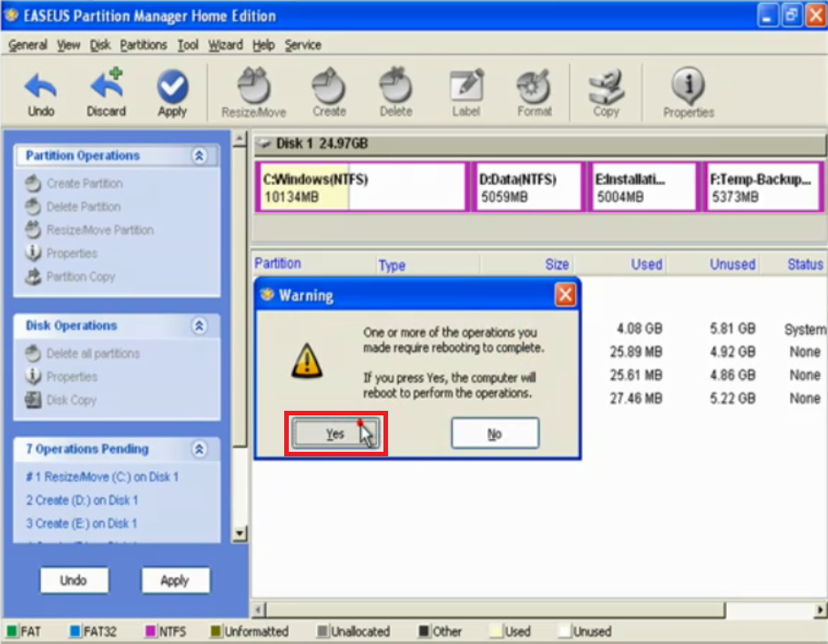Click pending operation #1 Resize/Move (C:)
Image resolution: width=828 pixels, height=644 pixels.
point(102,477)
